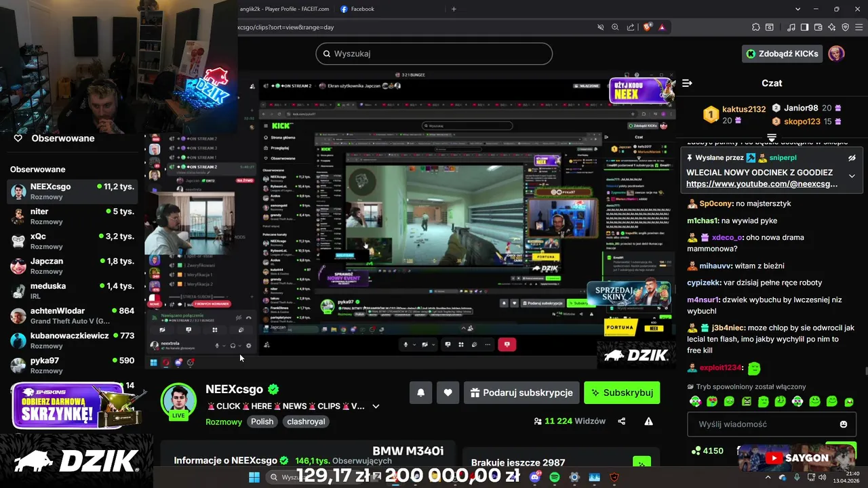Click the Wyślij wiadomość chat input

[772, 424]
